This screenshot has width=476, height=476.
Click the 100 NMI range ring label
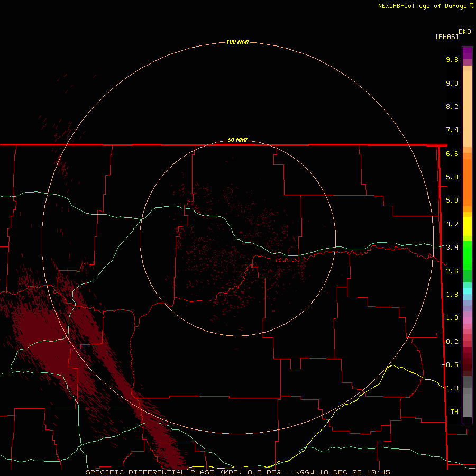237,42
